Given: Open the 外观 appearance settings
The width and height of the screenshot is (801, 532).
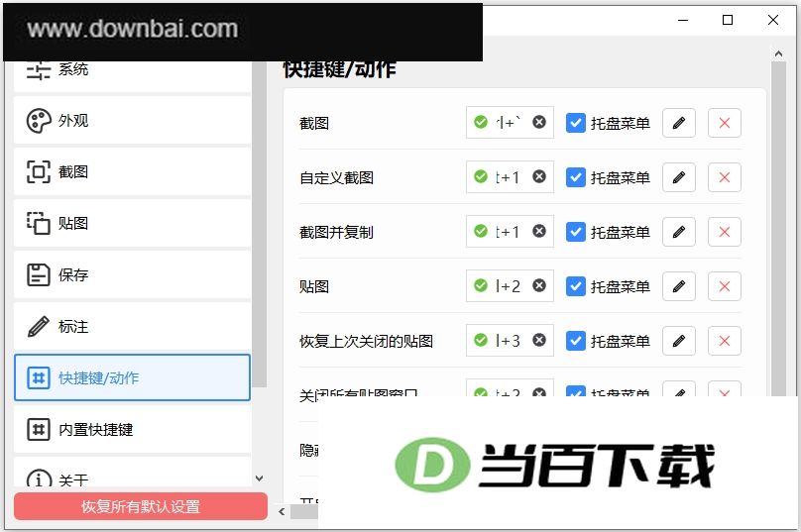Looking at the screenshot, I should pyautogui.click(x=132, y=121).
